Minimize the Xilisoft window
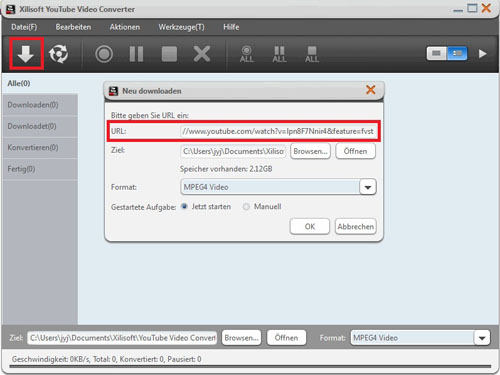The width and height of the screenshot is (500, 375). [458, 10]
